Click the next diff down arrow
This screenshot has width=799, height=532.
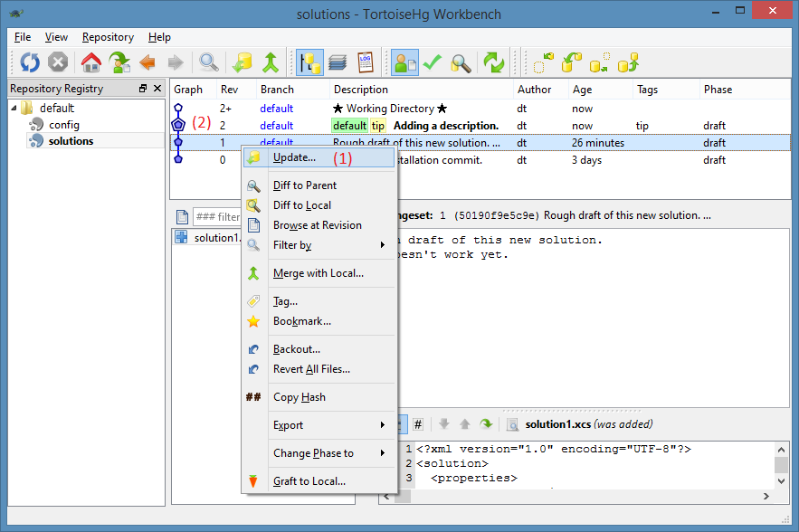coord(443,424)
